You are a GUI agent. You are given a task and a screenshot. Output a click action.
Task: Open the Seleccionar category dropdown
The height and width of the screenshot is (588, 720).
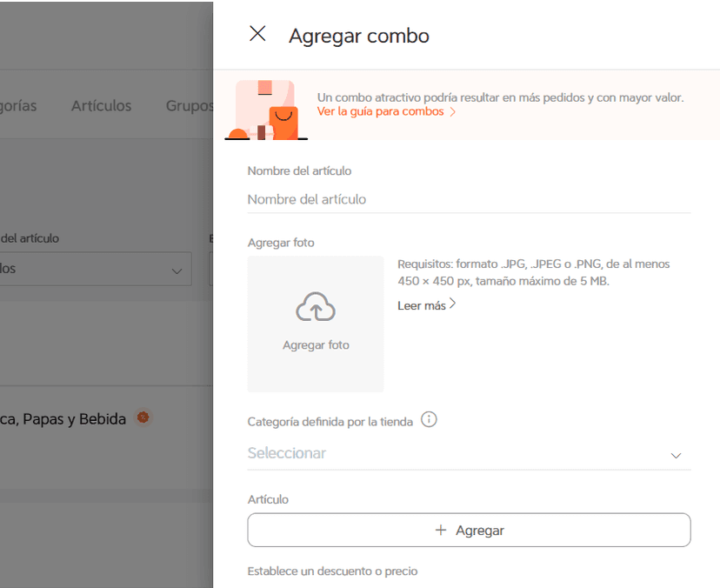452,453
